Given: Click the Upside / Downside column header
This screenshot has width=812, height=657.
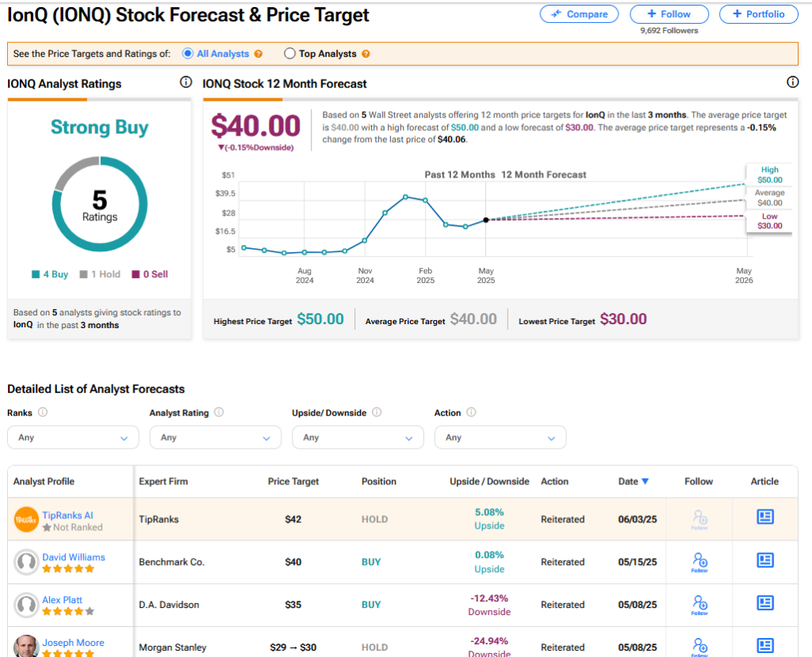Looking at the screenshot, I should coord(489,482).
